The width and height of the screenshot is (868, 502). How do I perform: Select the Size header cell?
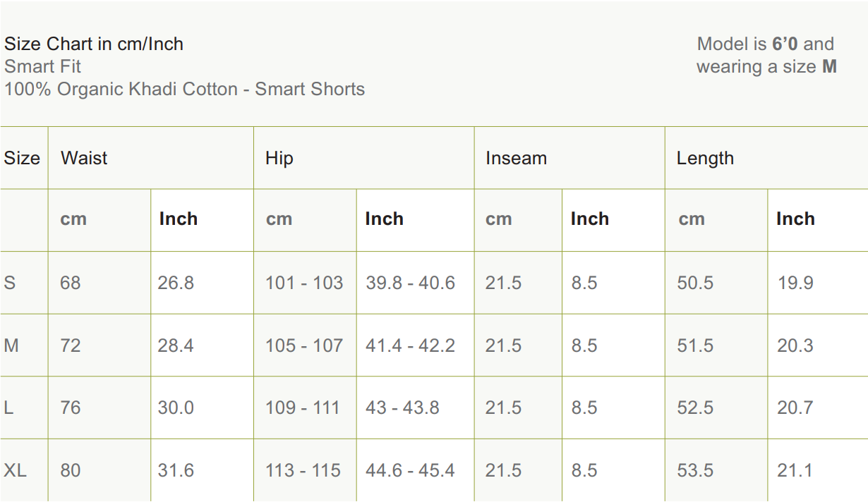point(22,158)
